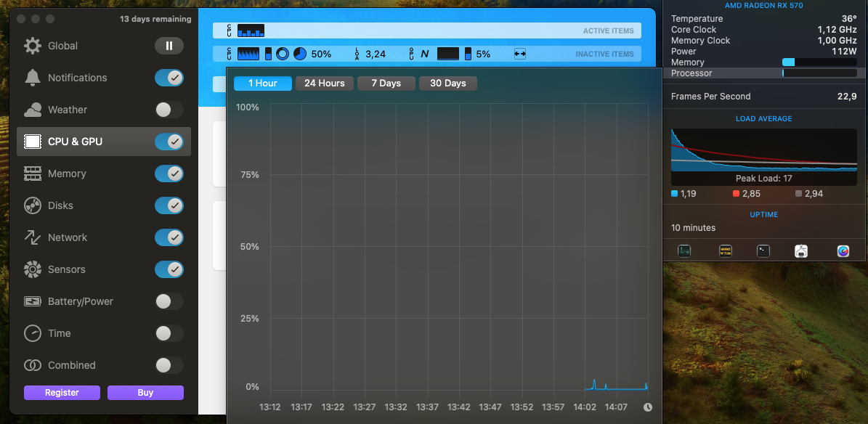Click the Register button
Viewport: 868px width, 424px height.
tap(62, 393)
